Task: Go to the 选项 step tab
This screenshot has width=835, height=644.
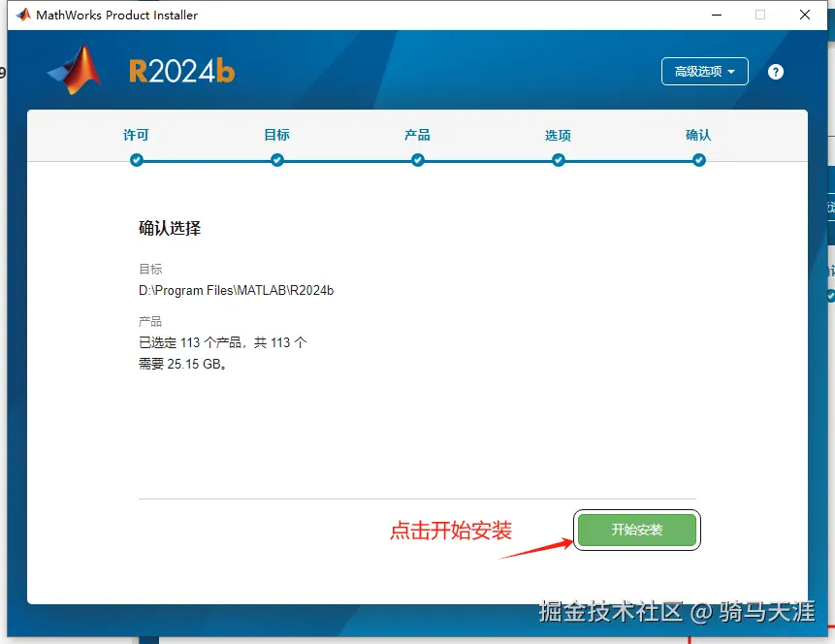Action: pos(558,136)
